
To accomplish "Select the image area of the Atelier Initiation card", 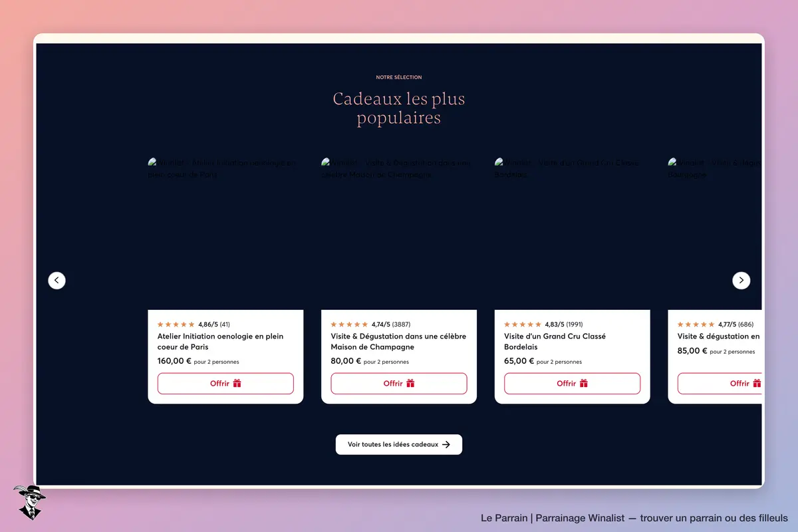I will click(x=225, y=232).
